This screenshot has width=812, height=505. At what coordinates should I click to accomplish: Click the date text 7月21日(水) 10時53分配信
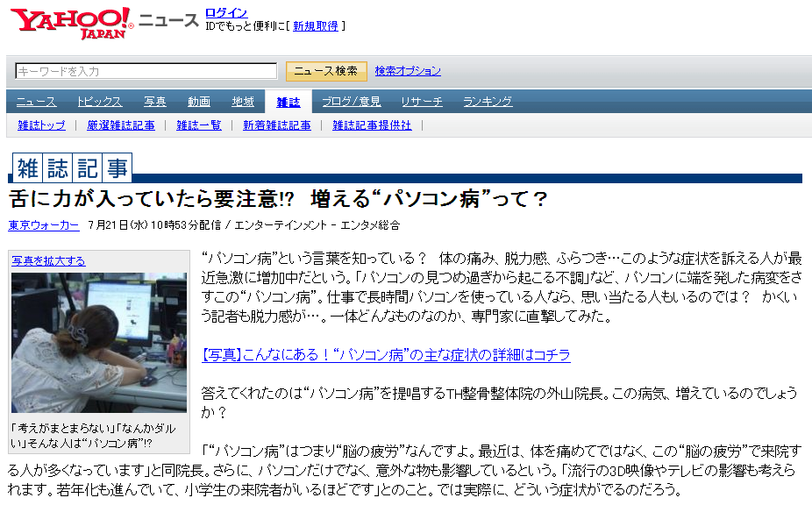tap(154, 225)
